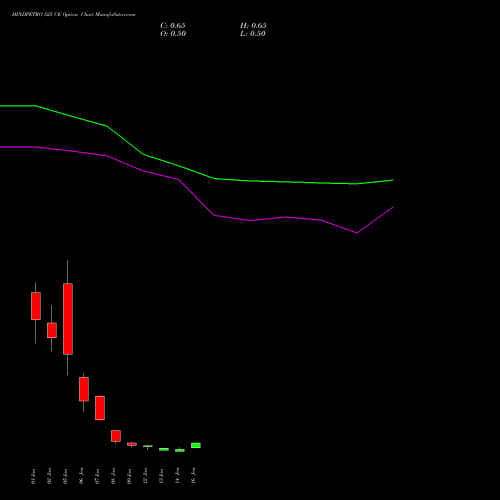The width and height of the screenshot is (500, 500).
Task: Click the small red candlestick for 02 Jan
Action: 52,330
